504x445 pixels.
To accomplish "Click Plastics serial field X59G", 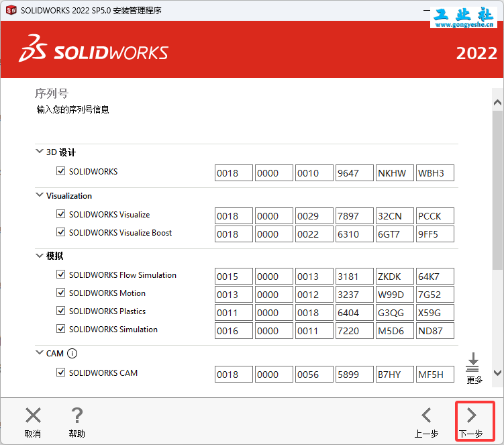I will click(x=435, y=313).
